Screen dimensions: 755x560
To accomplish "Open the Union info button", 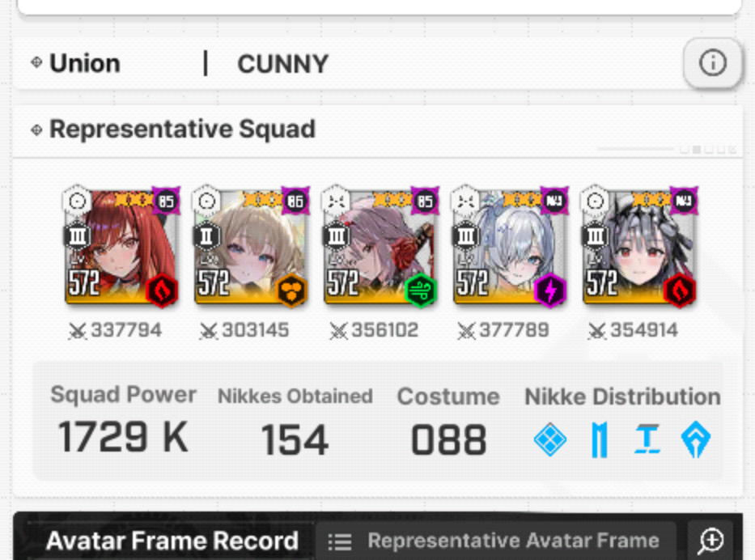I will point(712,63).
